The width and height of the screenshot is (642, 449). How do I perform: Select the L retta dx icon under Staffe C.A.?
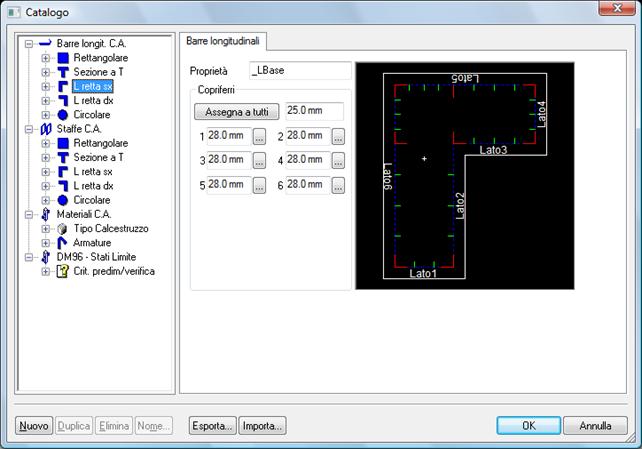62,186
